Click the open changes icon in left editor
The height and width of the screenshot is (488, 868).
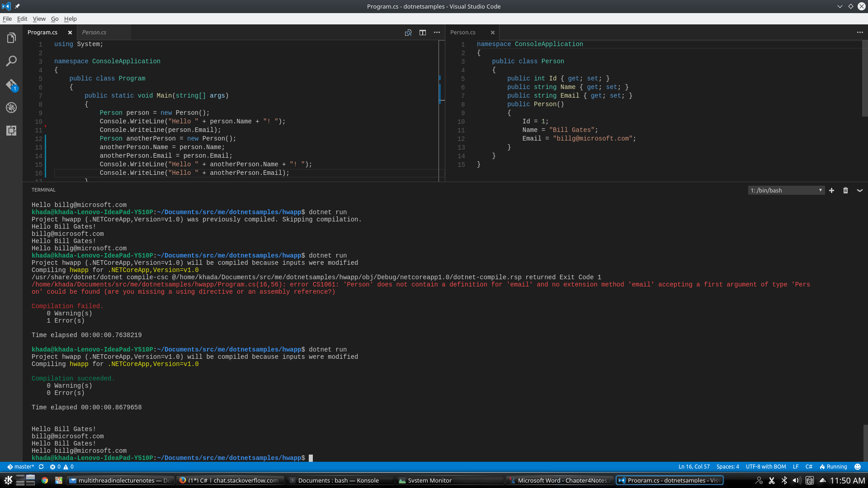click(x=408, y=33)
